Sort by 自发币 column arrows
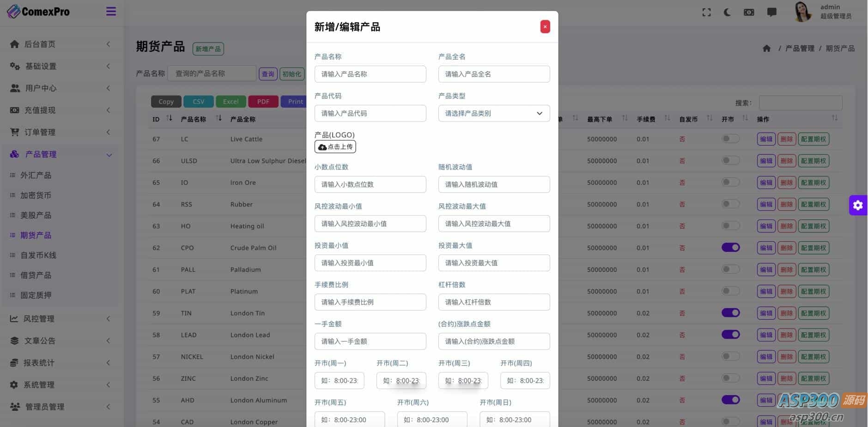868x427 pixels. click(710, 118)
